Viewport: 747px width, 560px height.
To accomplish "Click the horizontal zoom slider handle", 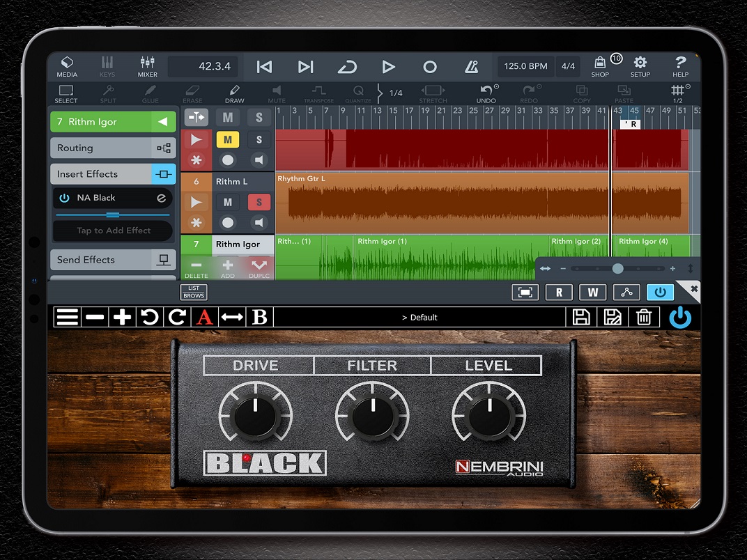I will point(617,269).
